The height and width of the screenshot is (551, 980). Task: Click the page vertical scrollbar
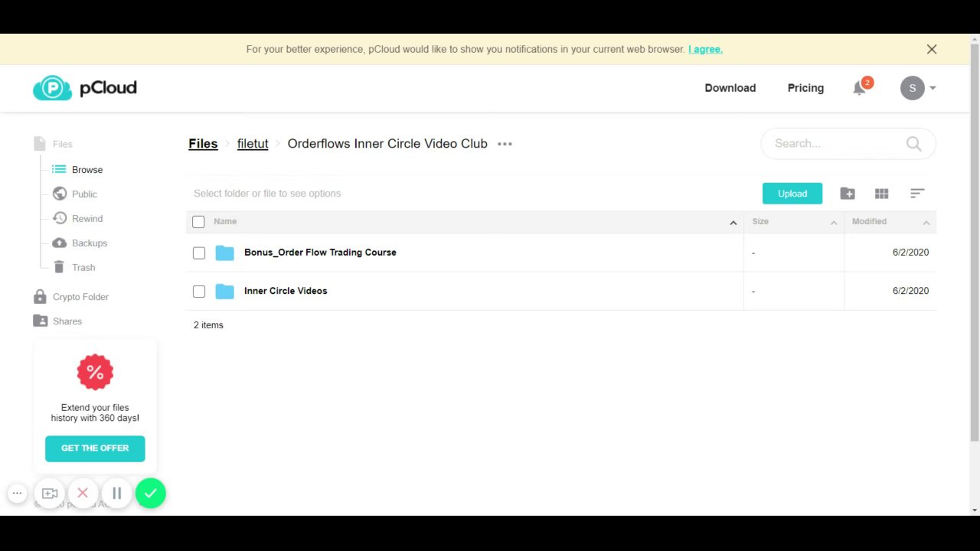(x=975, y=242)
